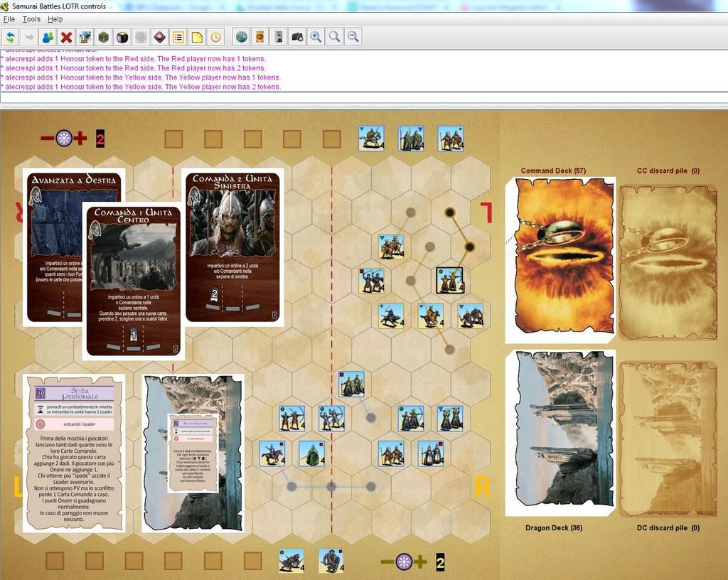Click the CC discard pile area
The width and height of the screenshot is (728, 580).
pos(668,262)
